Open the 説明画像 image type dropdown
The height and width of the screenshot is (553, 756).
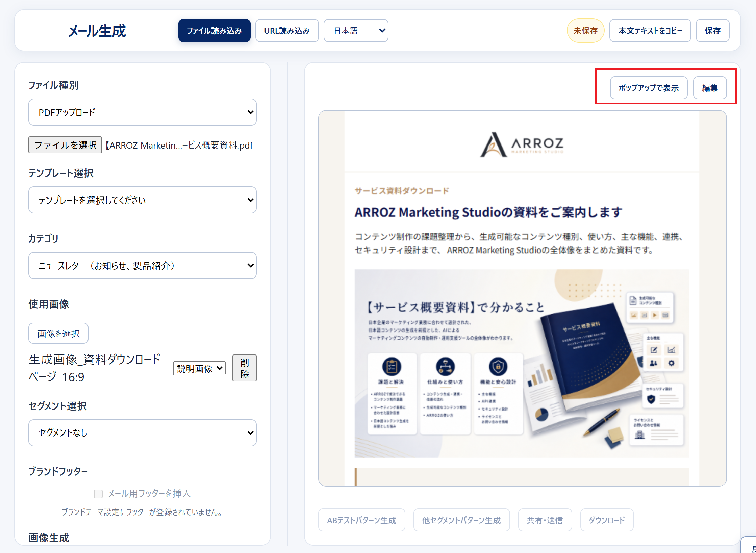point(199,368)
